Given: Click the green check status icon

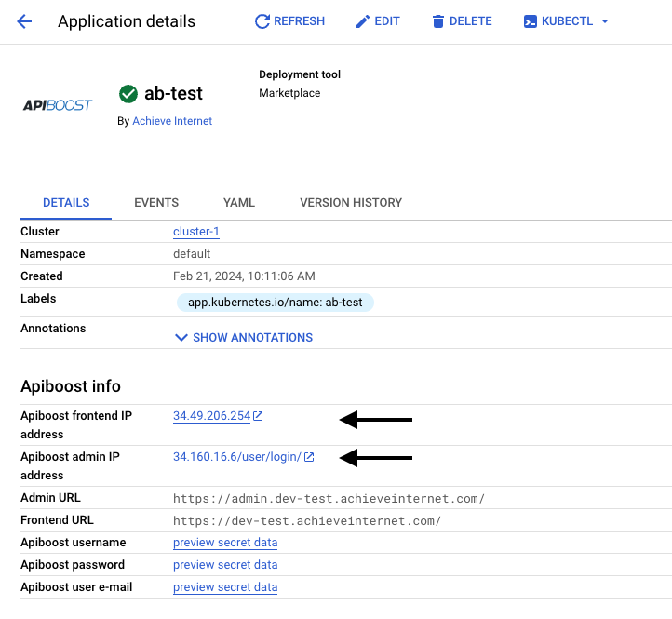Looking at the screenshot, I should [x=128, y=94].
